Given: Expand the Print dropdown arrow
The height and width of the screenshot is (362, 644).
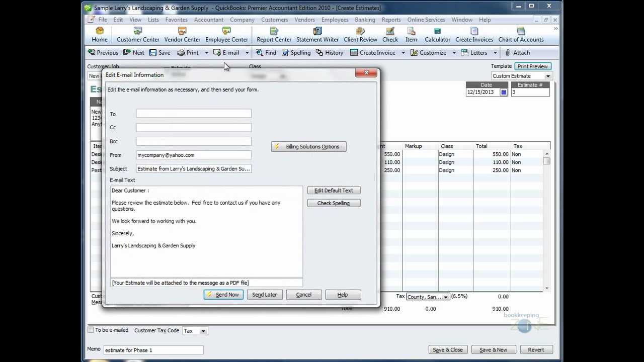Looking at the screenshot, I should (x=206, y=52).
